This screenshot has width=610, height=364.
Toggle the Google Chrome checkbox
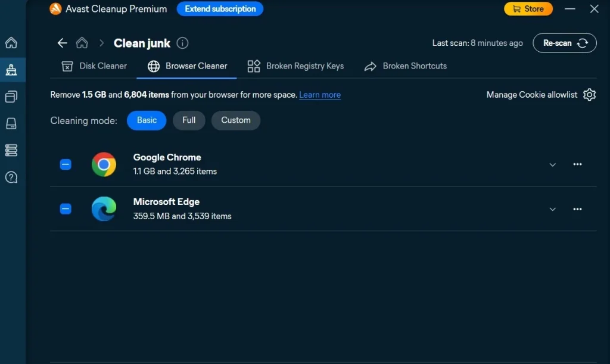coord(66,164)
